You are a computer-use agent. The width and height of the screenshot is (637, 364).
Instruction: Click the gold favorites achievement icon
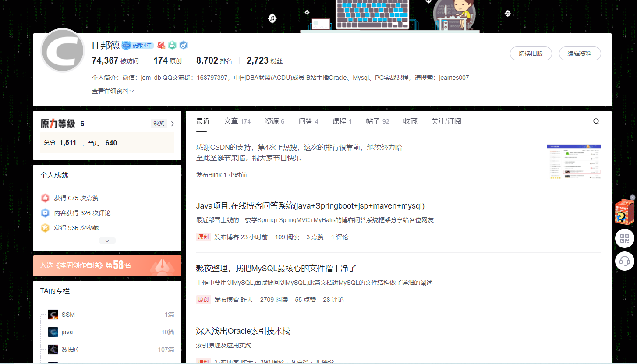45,228
